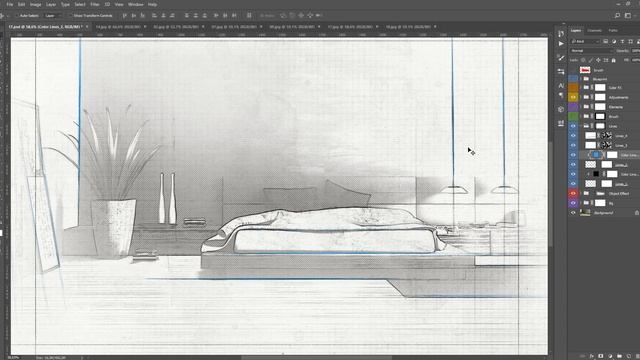This screenshot has height=360, width=640.
Task: Open the Filter menu
Action: tap(95, 4)
